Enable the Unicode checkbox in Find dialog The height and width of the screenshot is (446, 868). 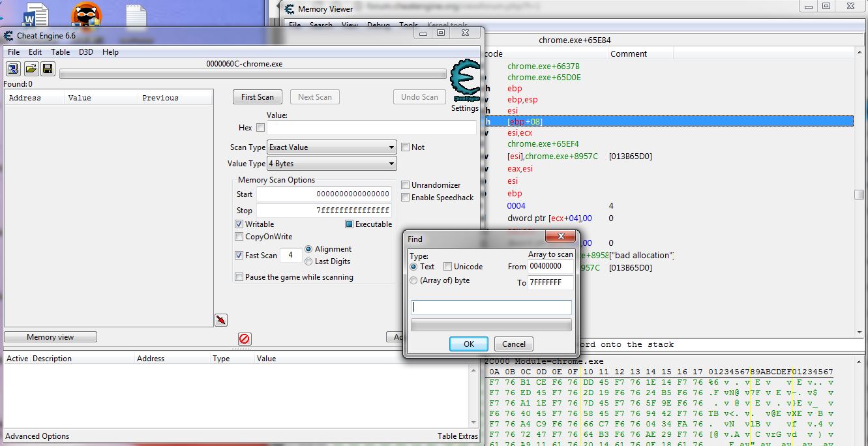(x=447, y=267)
